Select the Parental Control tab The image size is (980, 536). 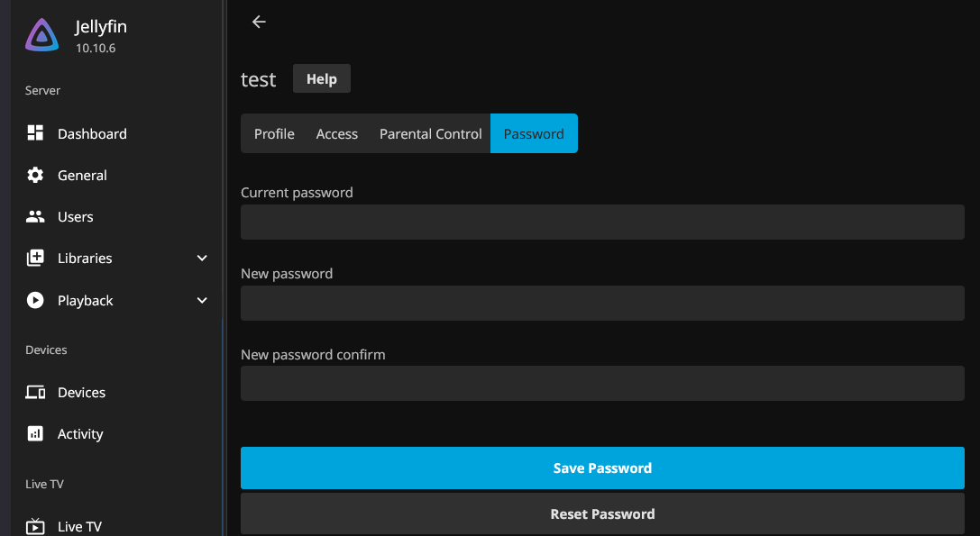point(431,133)
